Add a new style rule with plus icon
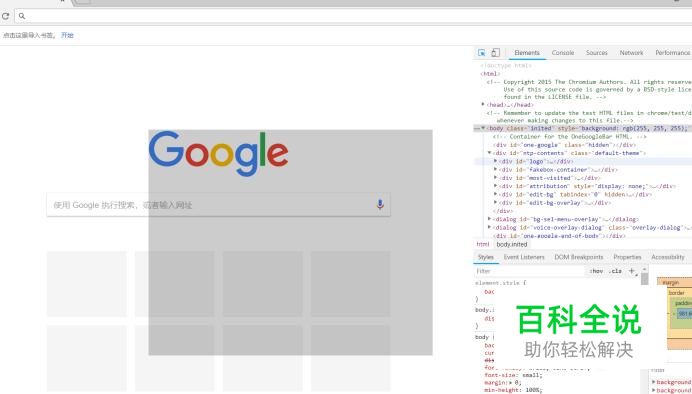 [x=632, y=271]
